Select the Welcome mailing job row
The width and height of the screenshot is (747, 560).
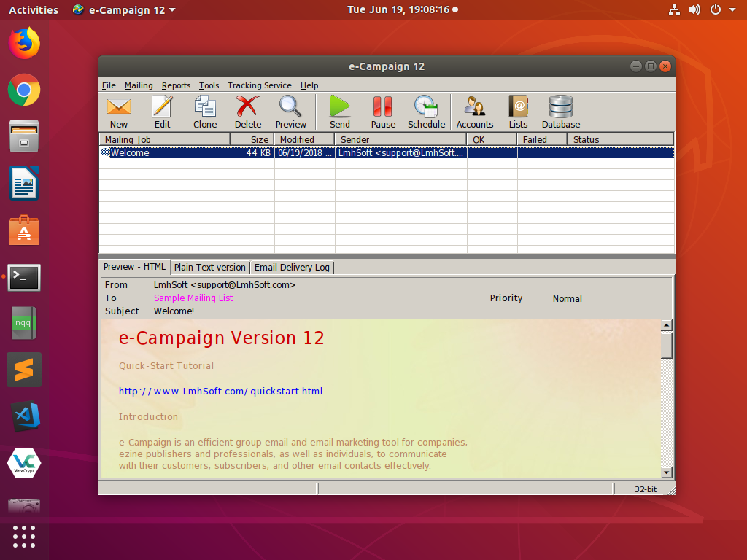387,153
